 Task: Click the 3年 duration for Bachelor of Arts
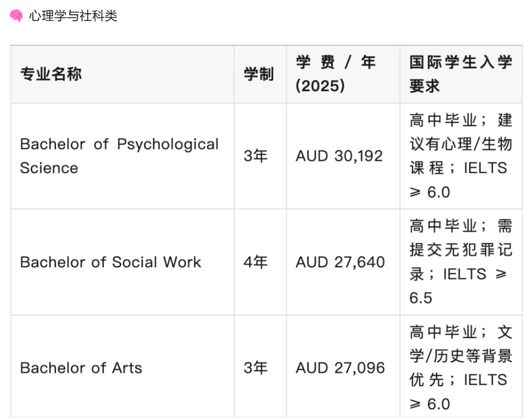click(256, 368)
